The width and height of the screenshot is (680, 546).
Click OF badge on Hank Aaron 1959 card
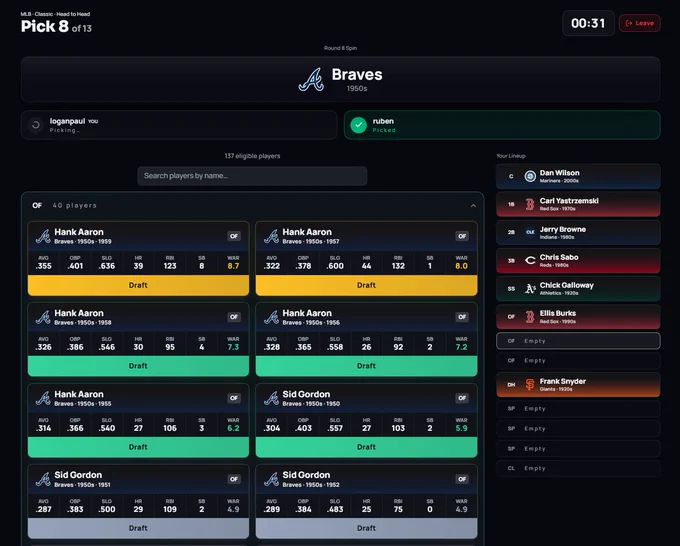point(234,236)
